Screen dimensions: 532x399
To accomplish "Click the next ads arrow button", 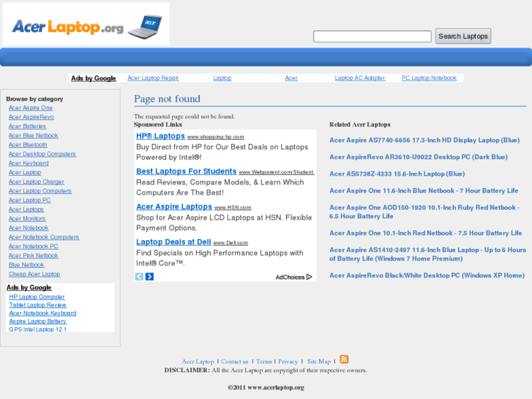I will click(149, 277).
